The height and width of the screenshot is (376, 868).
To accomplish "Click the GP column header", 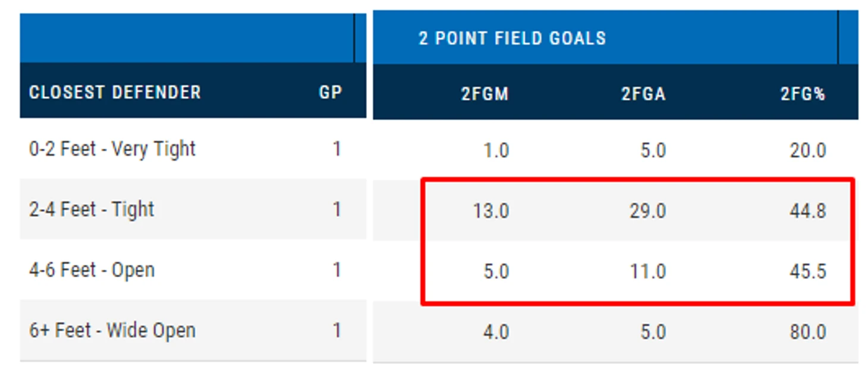I will coord(330,93).
